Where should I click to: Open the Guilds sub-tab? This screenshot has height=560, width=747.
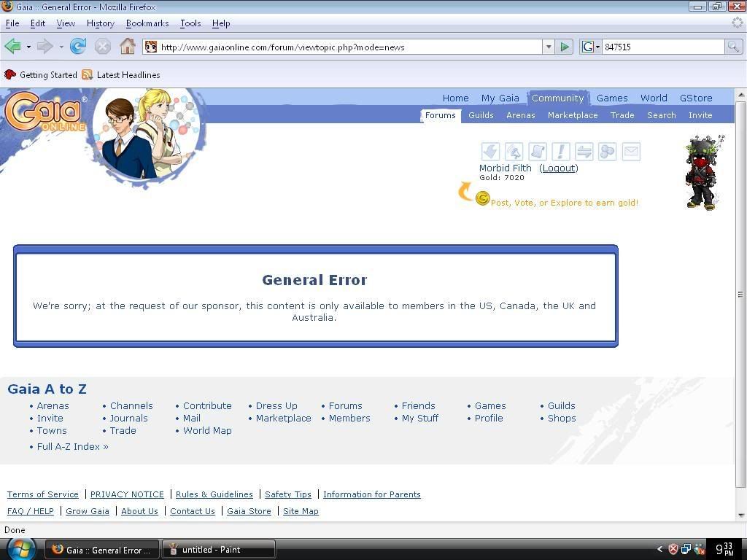[481, 115]
